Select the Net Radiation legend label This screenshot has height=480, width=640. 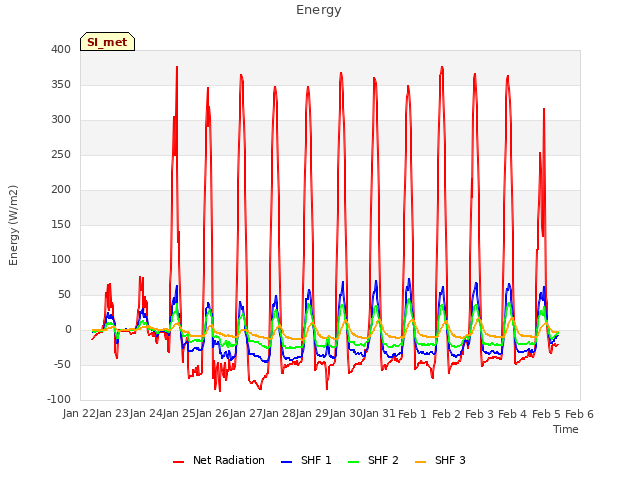[x=229, y=460]
